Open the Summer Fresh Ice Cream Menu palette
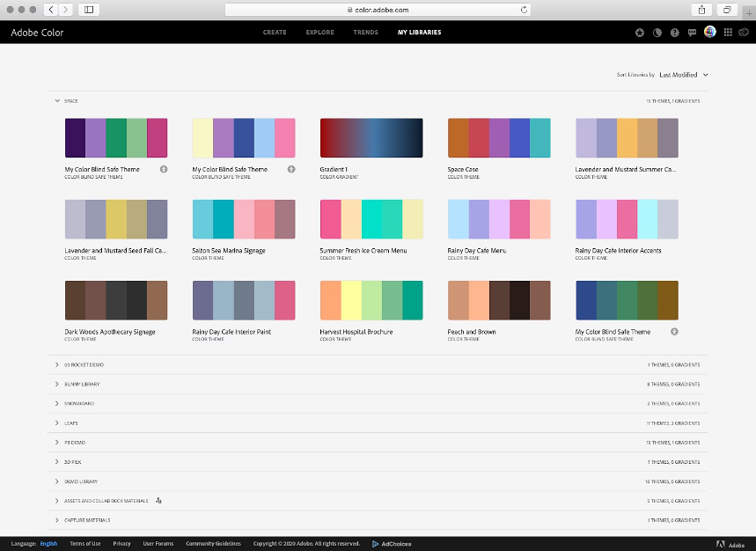The width and height of the screenshot is (756, 551). [x=371, y=219]
